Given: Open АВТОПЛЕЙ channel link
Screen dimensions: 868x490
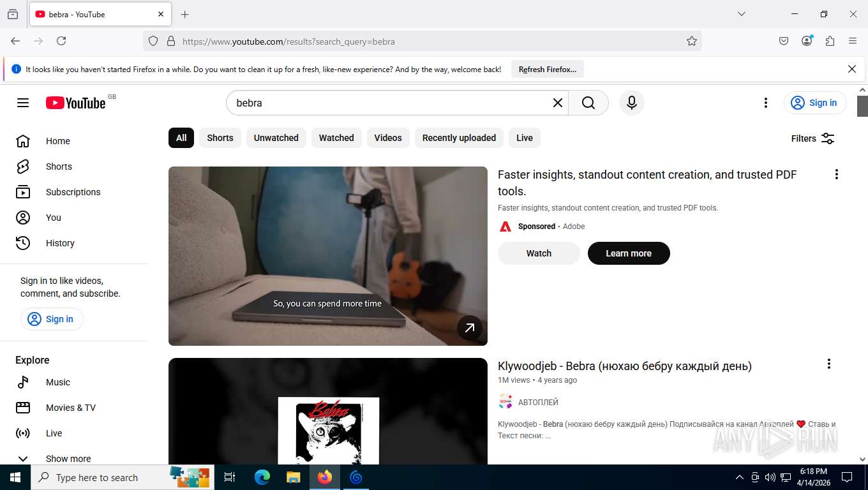Looking at the screenshot, I should 538,403.
